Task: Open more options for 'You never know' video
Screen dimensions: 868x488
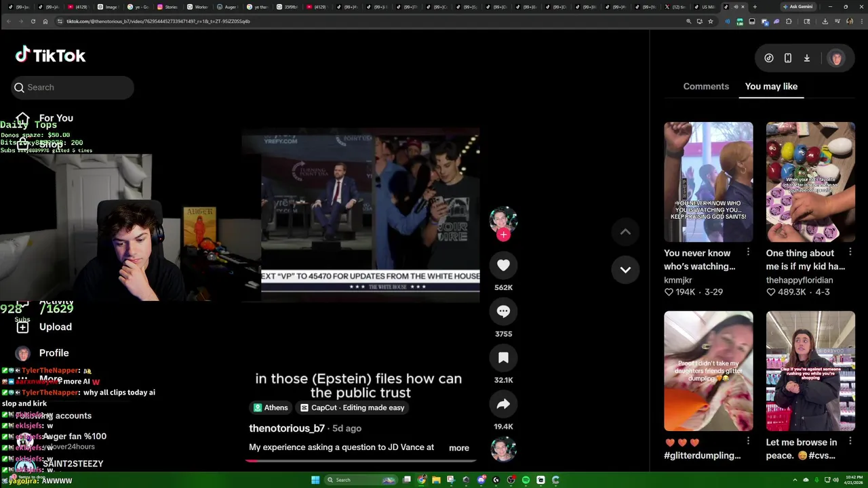Action: [748, 252]
